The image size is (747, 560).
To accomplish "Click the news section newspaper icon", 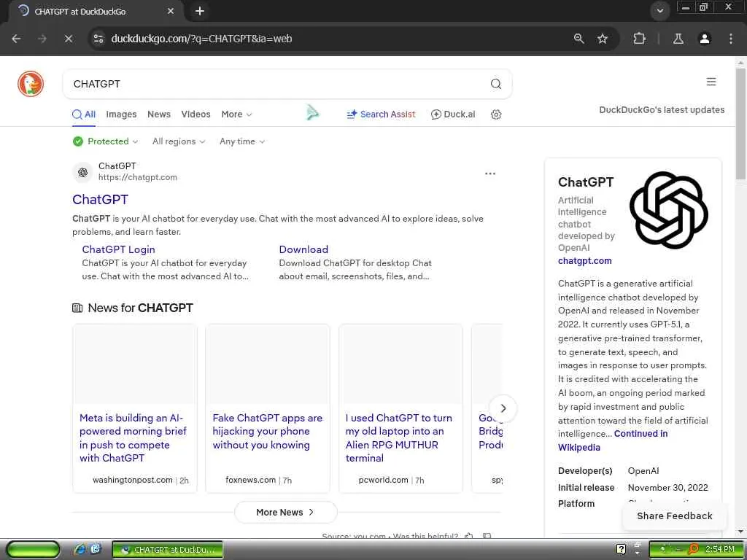I will pyautogui.click(x=77, y=308).
